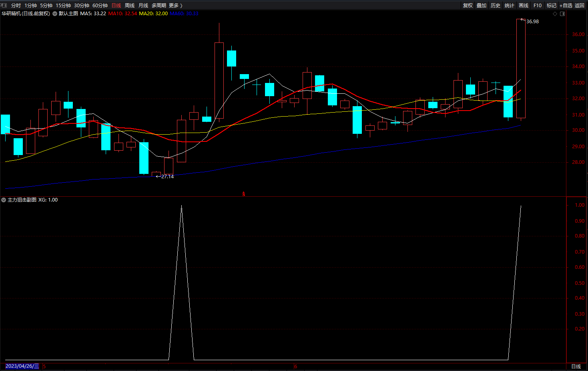Click the 36.98 high price label
This screenshot has width=588, height=371.
532,22
